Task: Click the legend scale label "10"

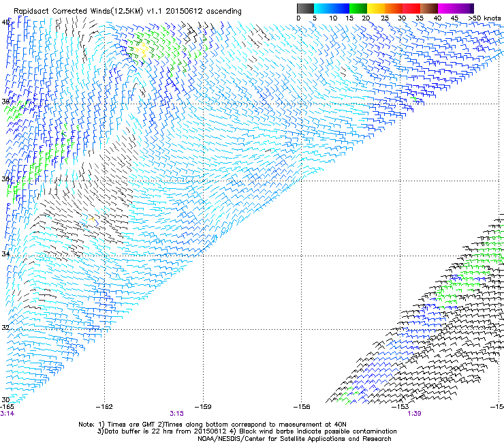Action: [x=333, y=18]
